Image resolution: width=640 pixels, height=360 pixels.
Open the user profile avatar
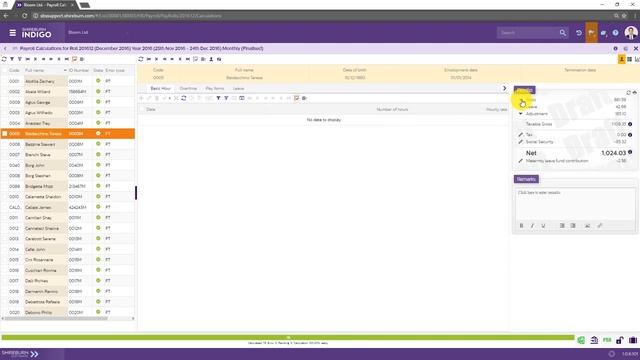coord(631,33)
